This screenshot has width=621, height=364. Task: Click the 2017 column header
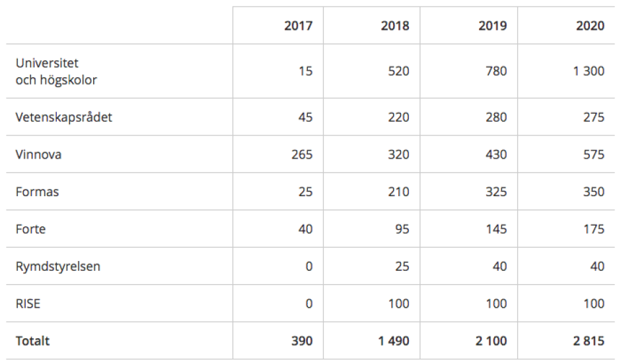click(x=299, y=26)
